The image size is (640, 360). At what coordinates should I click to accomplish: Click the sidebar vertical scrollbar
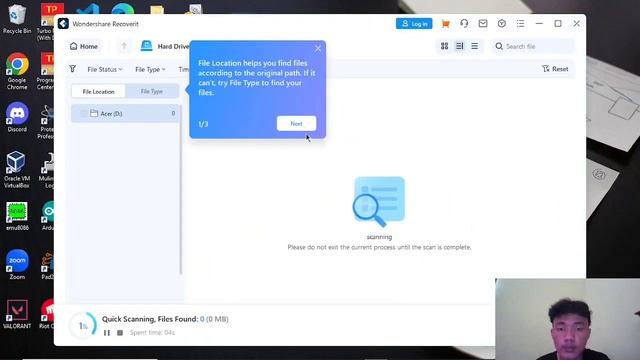(181, 189)
